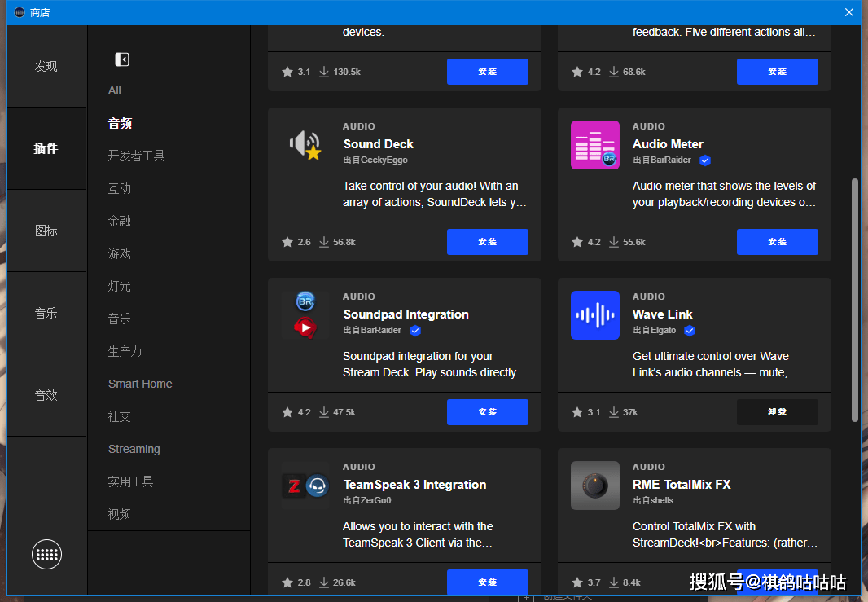This screenshot has width=868, height=602.
Task: Switch to the 图标 section
Action: coord(46,231)
